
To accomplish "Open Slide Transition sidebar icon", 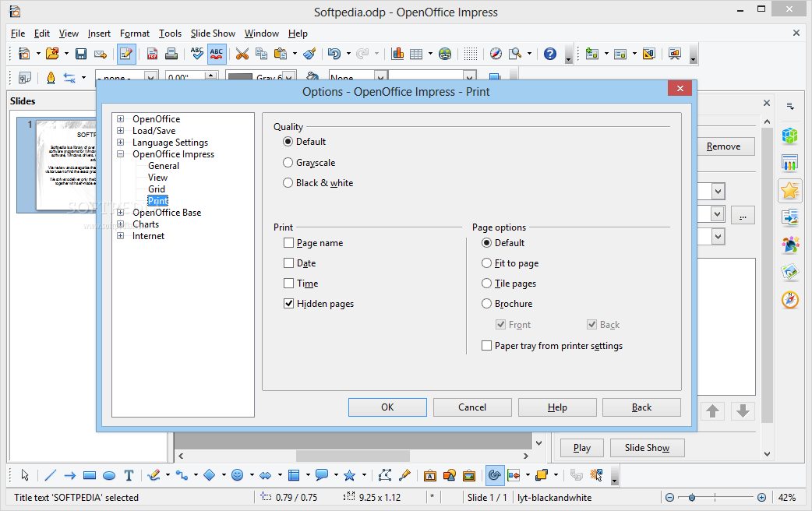I will click(x=789, y=217).
